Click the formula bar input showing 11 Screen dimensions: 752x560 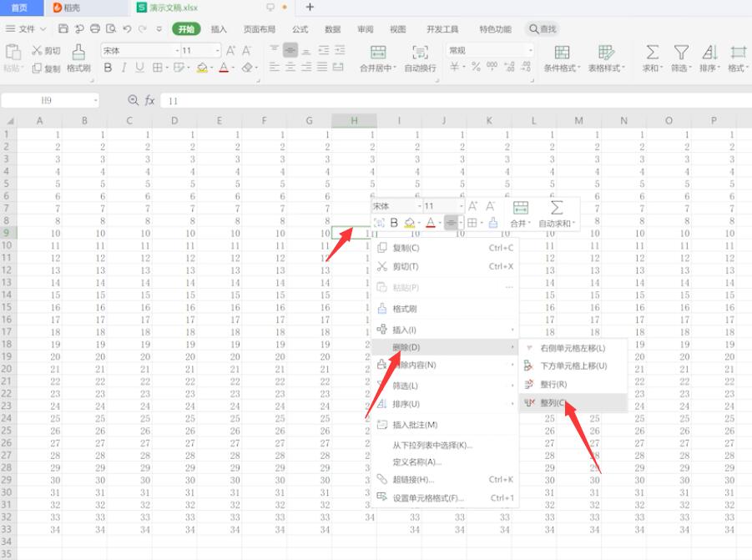tap(456, 101)
